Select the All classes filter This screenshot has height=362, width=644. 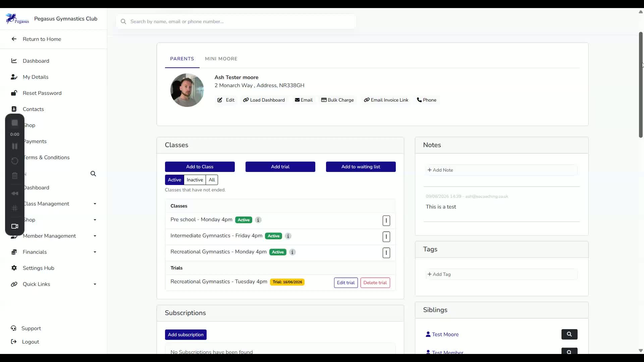tap(212, 180)
